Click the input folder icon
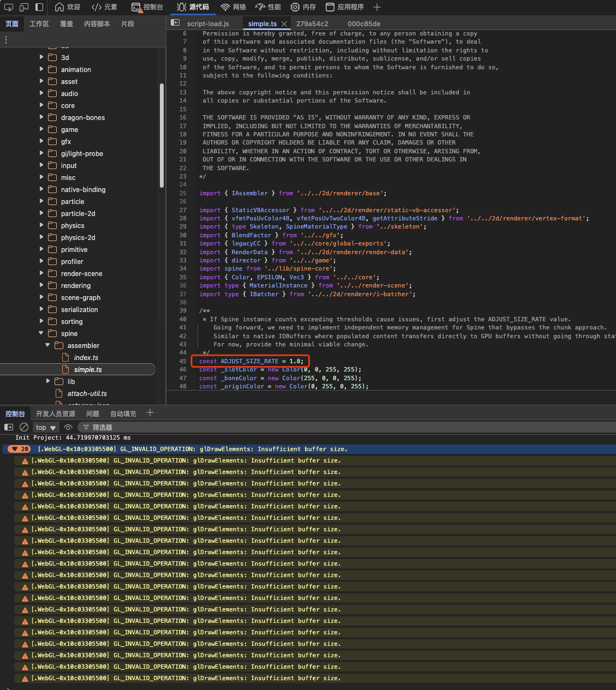The image size is (616, 690). [x=52, y=165]
